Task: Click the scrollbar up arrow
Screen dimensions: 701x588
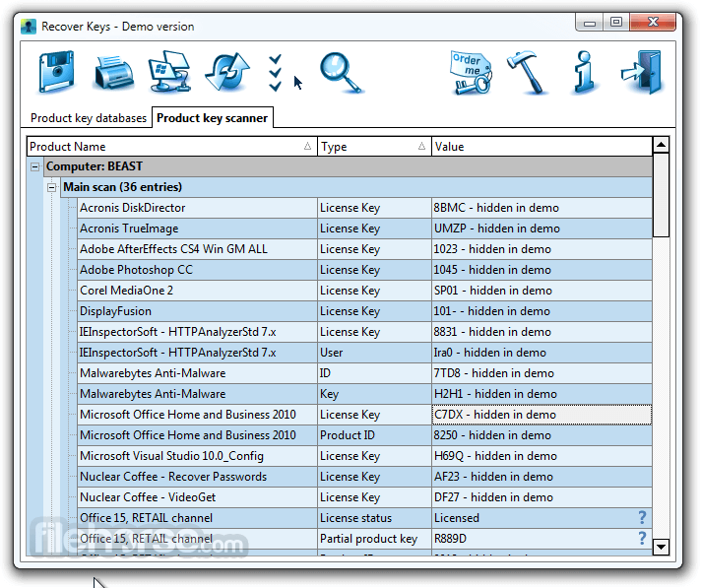Action: click(661, 145)
